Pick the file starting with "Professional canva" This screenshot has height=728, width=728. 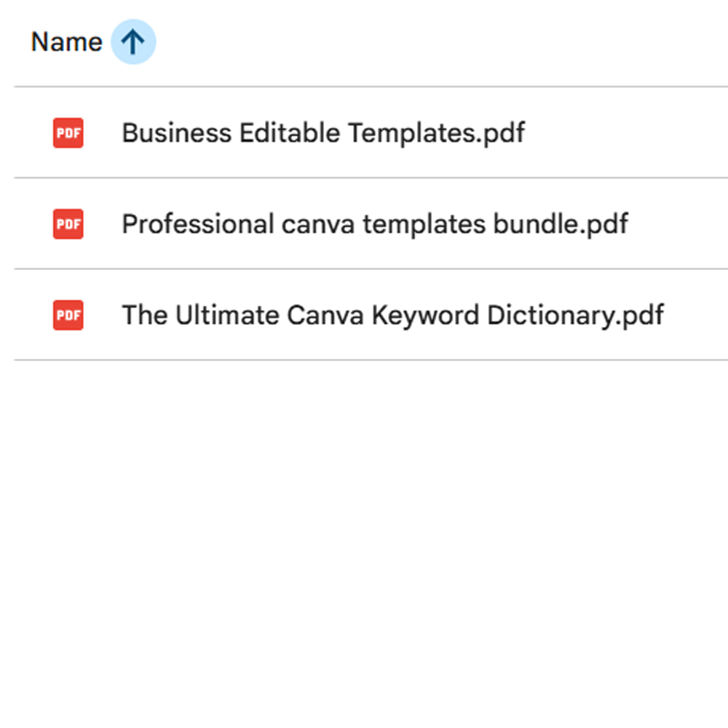(374, 224)
